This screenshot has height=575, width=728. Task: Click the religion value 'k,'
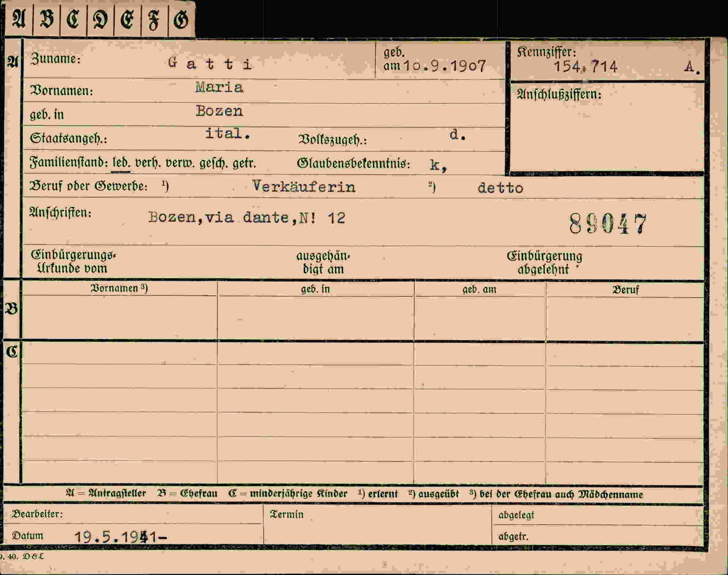[439, 165]
